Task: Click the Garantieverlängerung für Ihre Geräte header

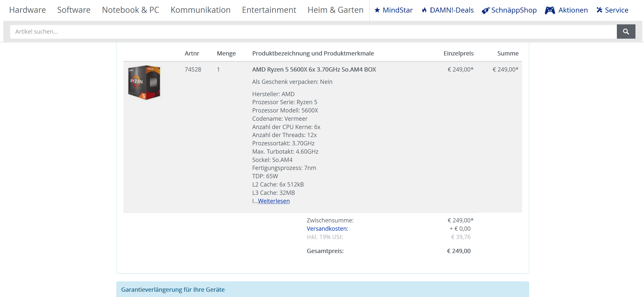Action: [x=173, y=289]
